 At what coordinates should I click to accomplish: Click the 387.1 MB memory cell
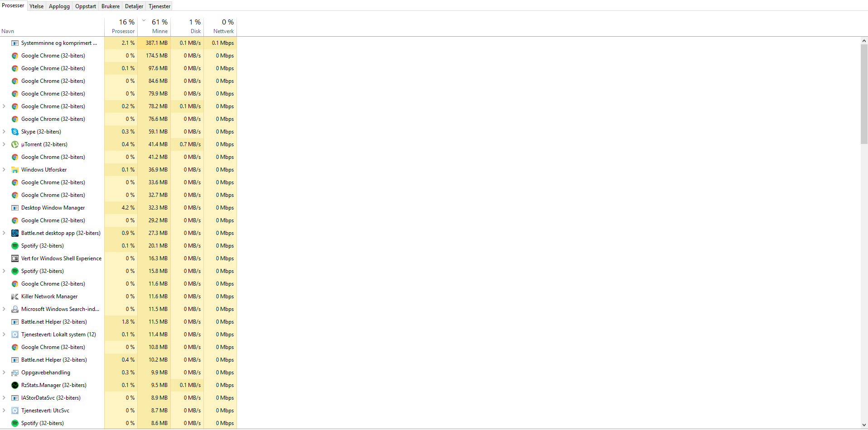coord(154,43)
